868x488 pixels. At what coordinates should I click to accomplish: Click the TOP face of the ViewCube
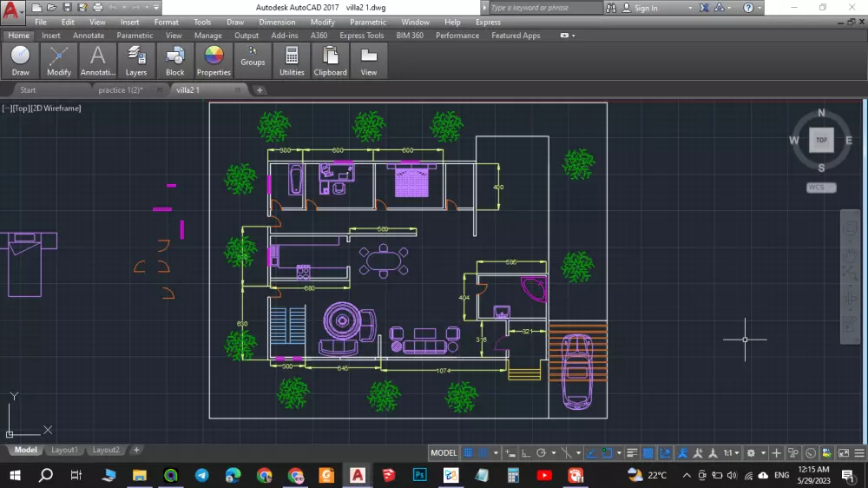tap(821, 140)
